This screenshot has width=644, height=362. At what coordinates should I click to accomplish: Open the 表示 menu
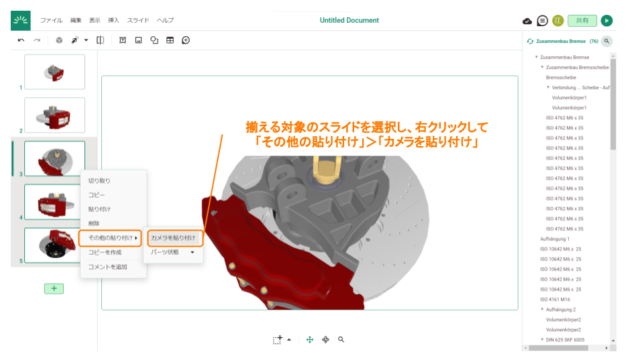point(95,20)
